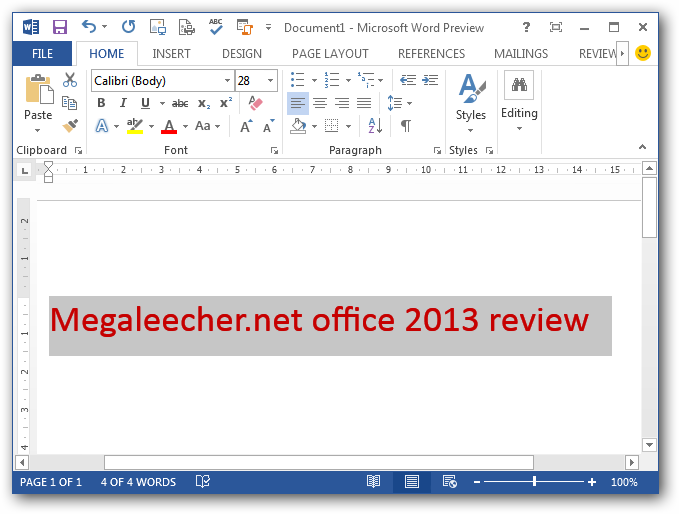Click the Styles gallery icon
Viewport: 679px width, 514px height.
(x=471, y=89)
